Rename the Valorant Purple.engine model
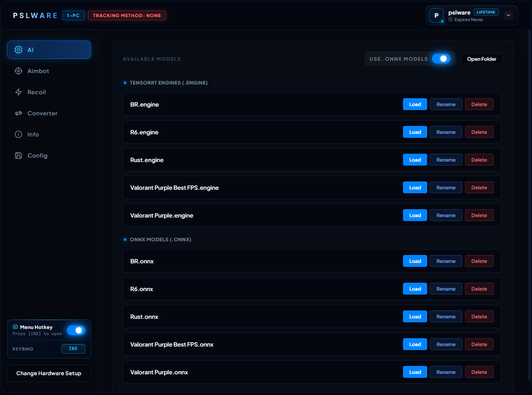 click(x=446, y=215)
